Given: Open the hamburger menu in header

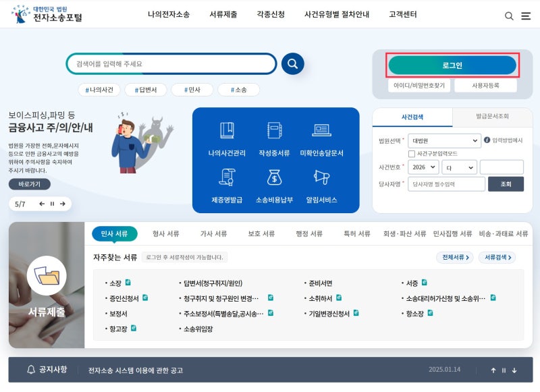Looking at the screenshot, I should [526, 16].
